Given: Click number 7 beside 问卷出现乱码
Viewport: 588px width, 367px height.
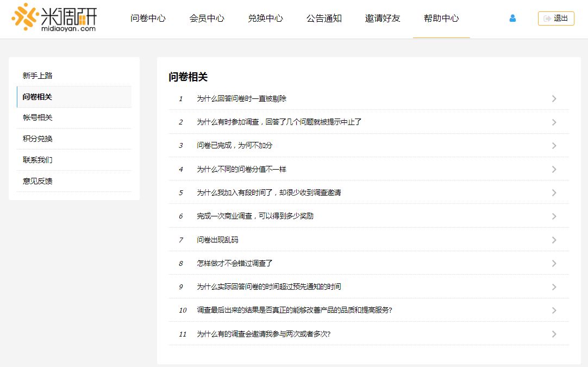Looking at the screenshot, I should (181, 240).
